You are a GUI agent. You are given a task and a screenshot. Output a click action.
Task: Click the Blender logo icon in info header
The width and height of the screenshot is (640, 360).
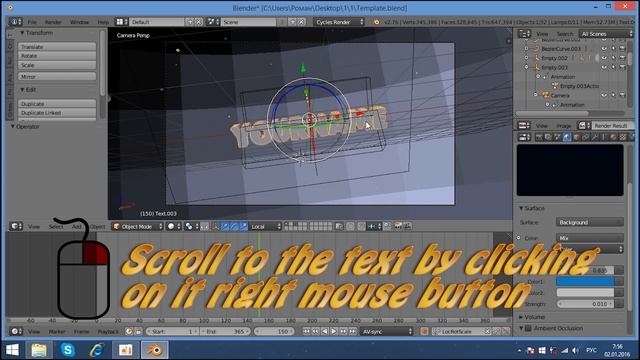pos(376,22)
